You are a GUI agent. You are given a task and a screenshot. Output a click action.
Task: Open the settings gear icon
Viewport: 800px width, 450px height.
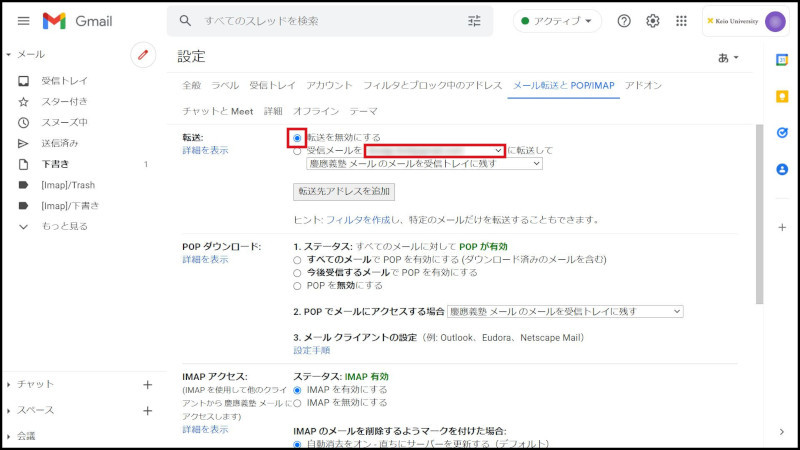653,21
